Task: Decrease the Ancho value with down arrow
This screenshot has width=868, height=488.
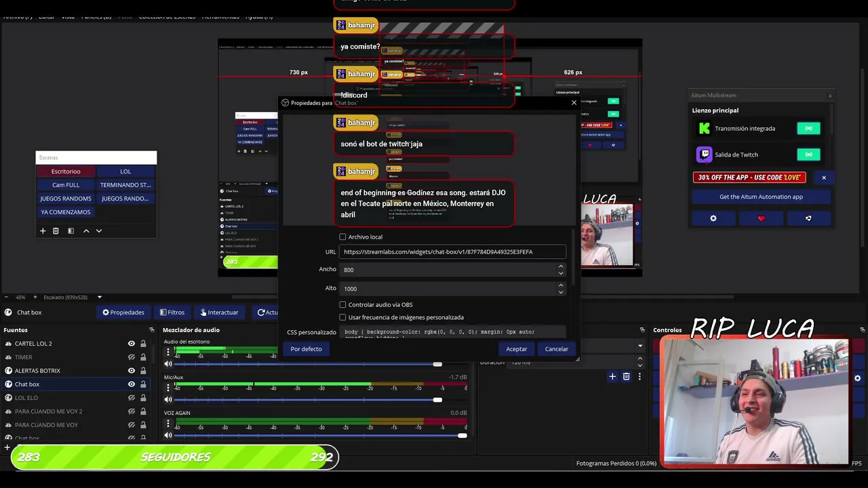Action: coord(561,273)
